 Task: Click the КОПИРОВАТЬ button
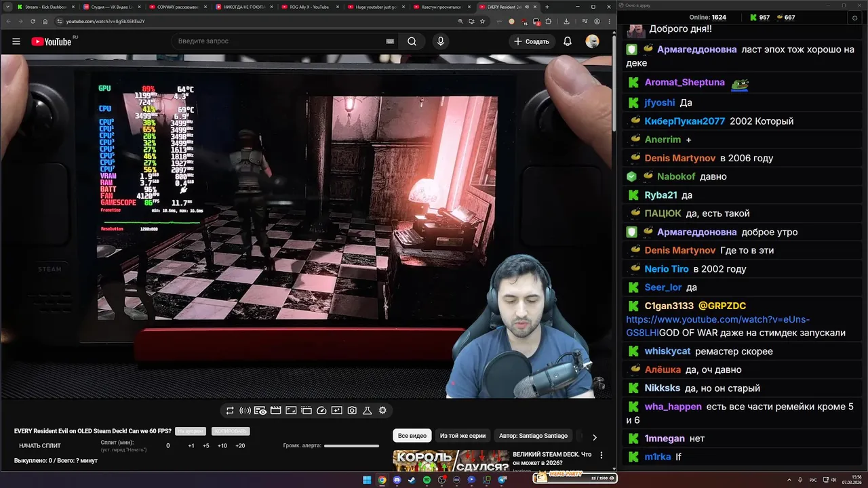tap(231, 431)
